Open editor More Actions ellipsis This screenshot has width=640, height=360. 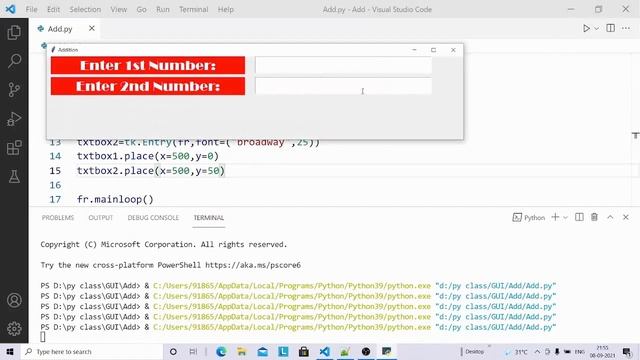[x=626, y=28]
